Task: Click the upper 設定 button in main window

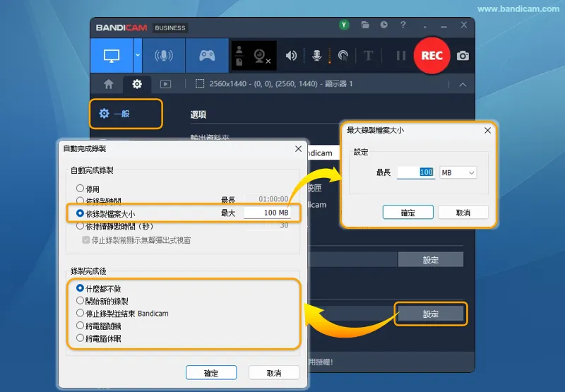Action: pos(431,260)
